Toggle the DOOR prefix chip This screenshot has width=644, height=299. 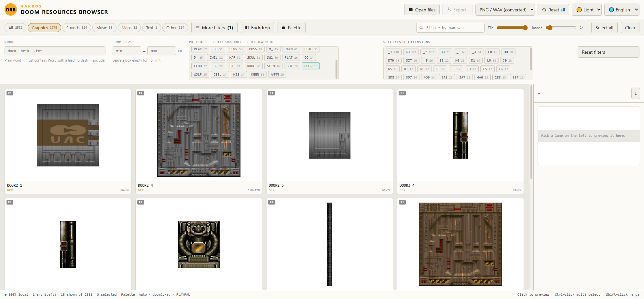coord(311,66)
